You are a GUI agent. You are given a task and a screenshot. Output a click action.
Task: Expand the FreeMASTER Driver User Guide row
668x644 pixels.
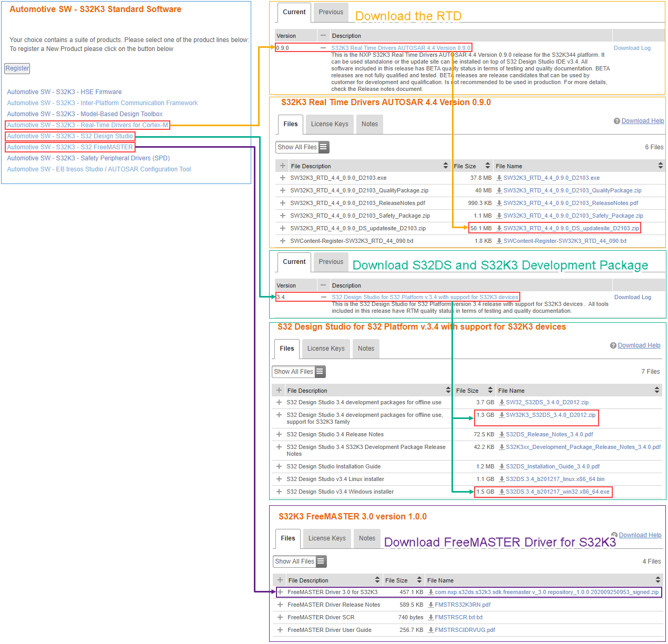pos(280,630)
